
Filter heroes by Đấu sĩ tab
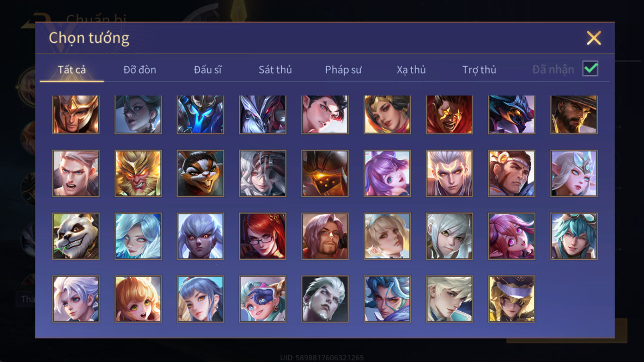pos(208,70)
